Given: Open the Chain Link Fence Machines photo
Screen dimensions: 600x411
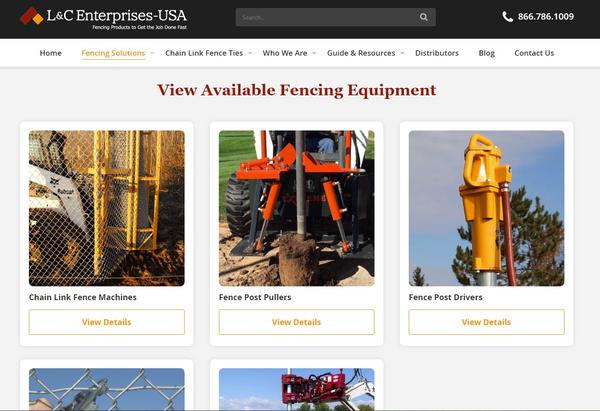Looking at the screenshot, I should click(107, 208).
